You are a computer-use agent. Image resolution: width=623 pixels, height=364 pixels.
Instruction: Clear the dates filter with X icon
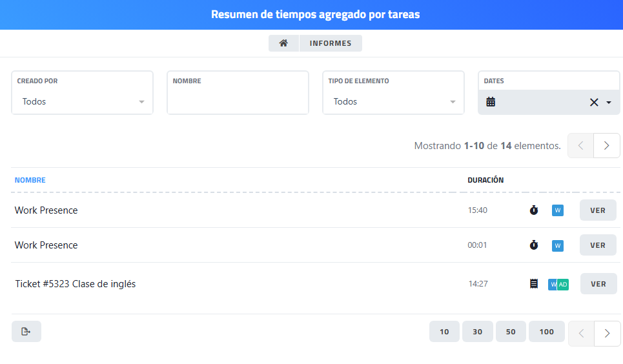click(594, 102)
